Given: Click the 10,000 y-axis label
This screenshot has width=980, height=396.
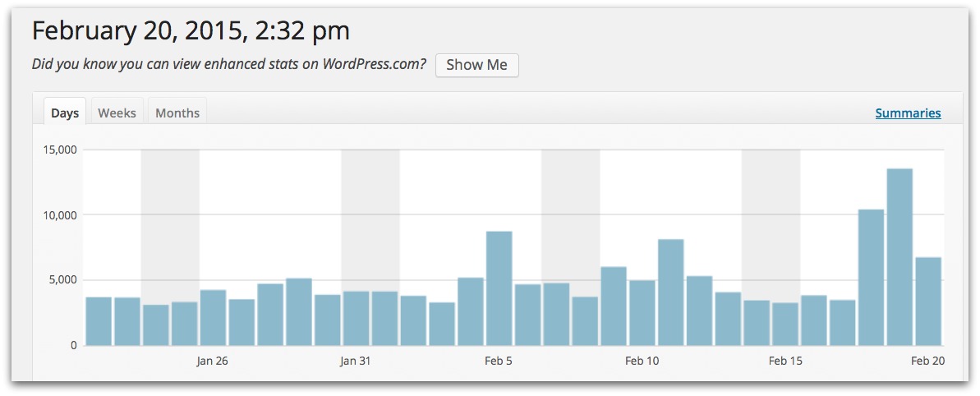Looking at the screenshot, I should [58, 215].
